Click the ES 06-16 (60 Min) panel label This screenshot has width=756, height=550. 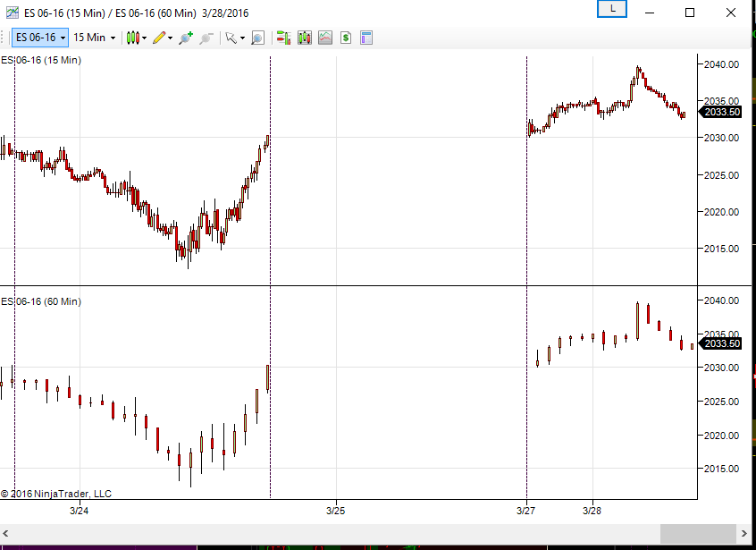[41, 301]
